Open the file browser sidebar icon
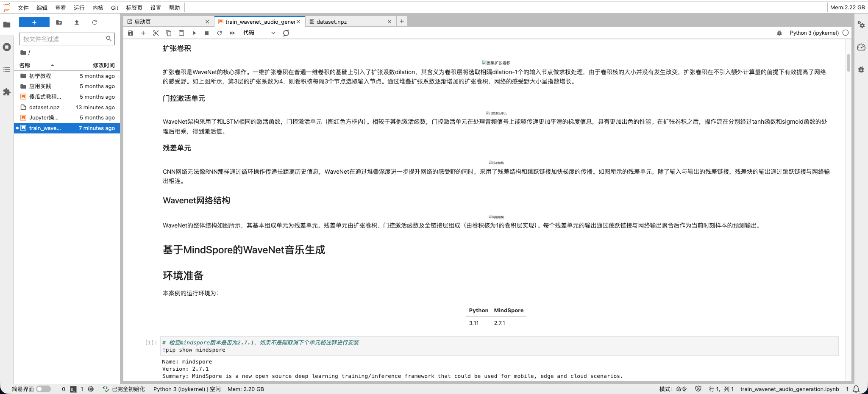Screen dimensions: 868x394 click(7, 25)
